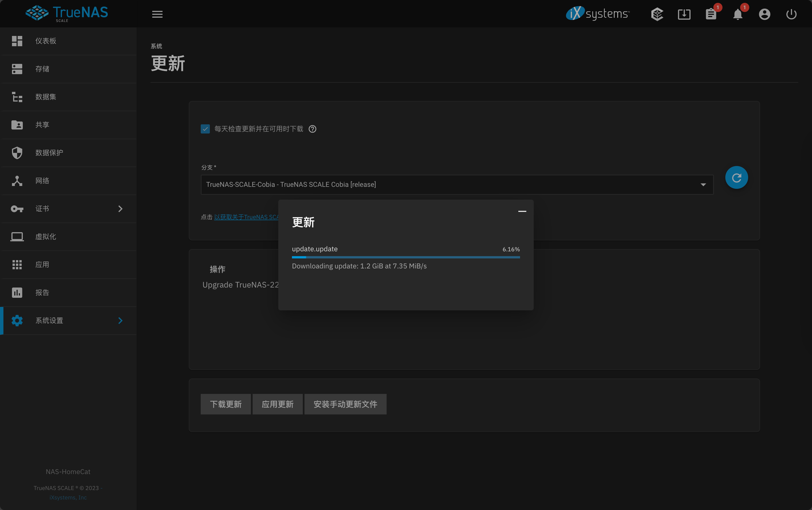Image resolution: width=812 pixels, height=510 pixels.
Task: Open the TrueNAS SCALE release info link
Action: (246, 217)
